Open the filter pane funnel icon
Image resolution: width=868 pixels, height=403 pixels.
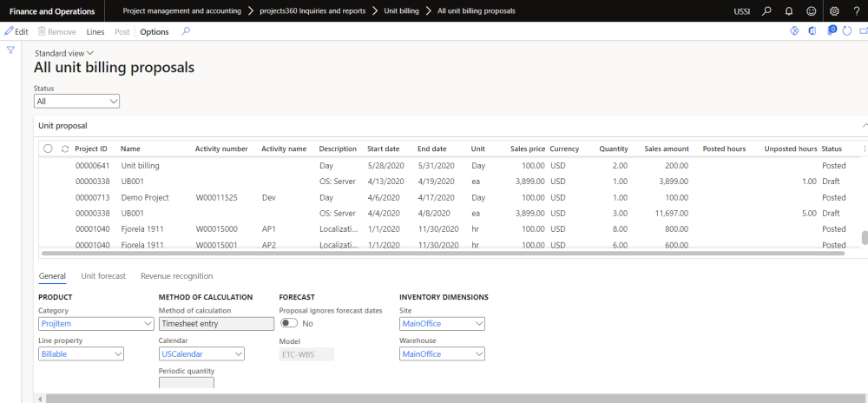(10, 50)
